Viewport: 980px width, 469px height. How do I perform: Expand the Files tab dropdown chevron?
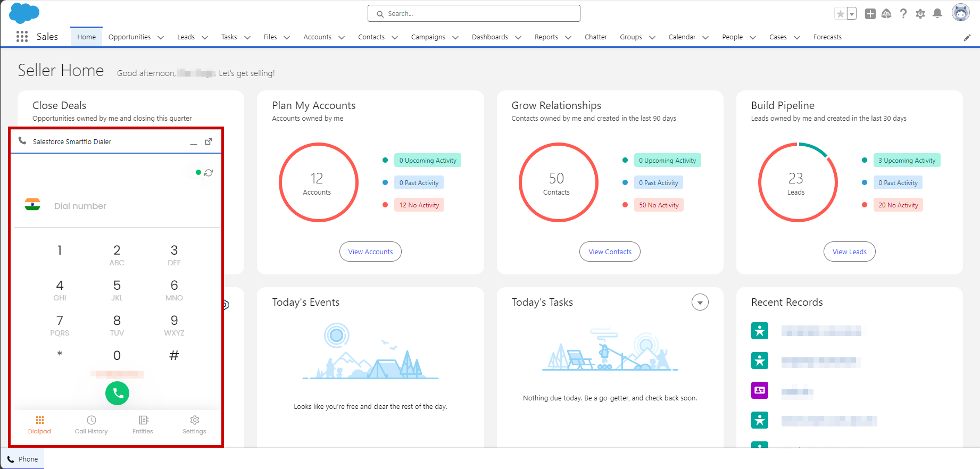(287, 37)
